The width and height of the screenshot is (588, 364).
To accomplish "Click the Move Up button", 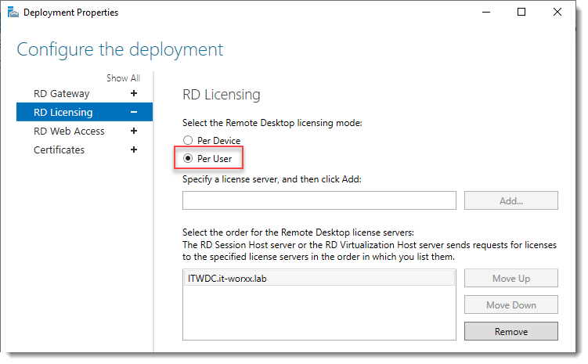I will 510,278.
